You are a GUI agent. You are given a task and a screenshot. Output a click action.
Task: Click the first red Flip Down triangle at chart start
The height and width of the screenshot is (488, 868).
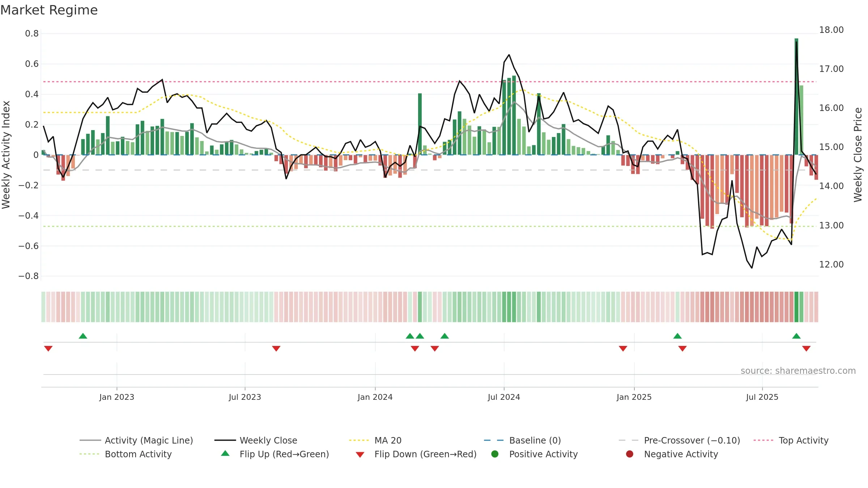tap(48, 348)
